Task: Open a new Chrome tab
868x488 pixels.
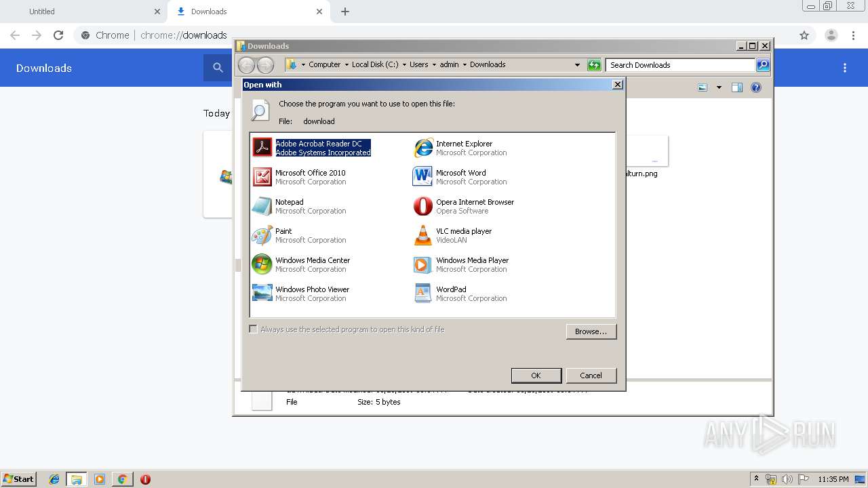Action: pos(345,12)
